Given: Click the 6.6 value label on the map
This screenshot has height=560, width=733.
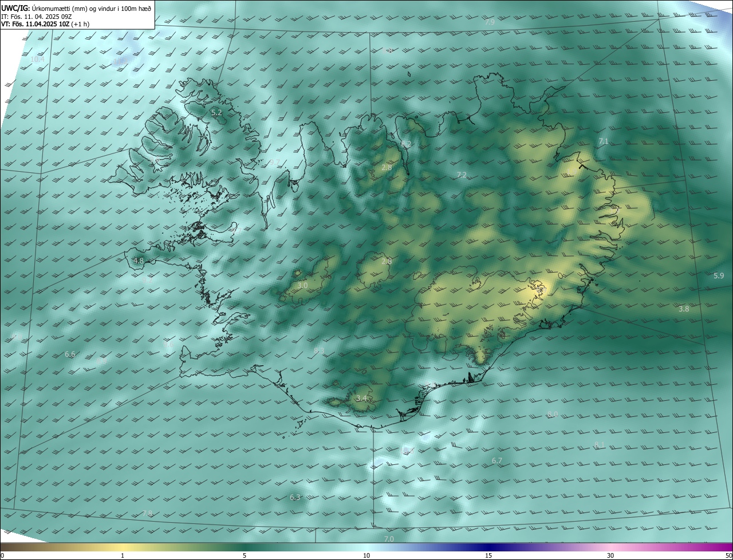Looking at the screenshot, I should pos(70,354).
